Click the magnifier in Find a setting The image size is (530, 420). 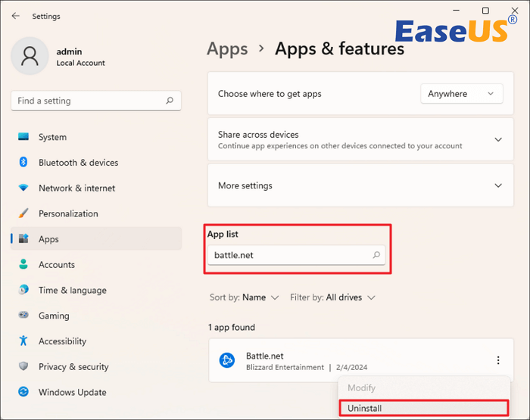(x=170, y=101)
